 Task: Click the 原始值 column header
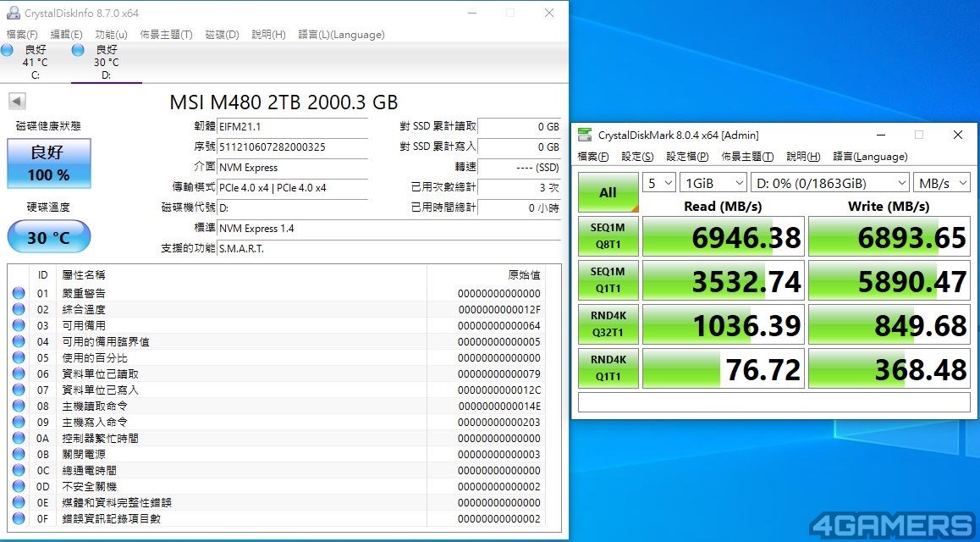pyautogui.click(x=525, y=275)
